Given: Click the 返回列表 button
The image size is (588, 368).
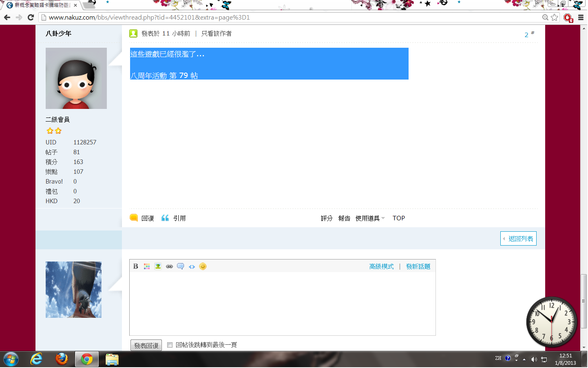Looking at the screenshot, I should (518, 239).
